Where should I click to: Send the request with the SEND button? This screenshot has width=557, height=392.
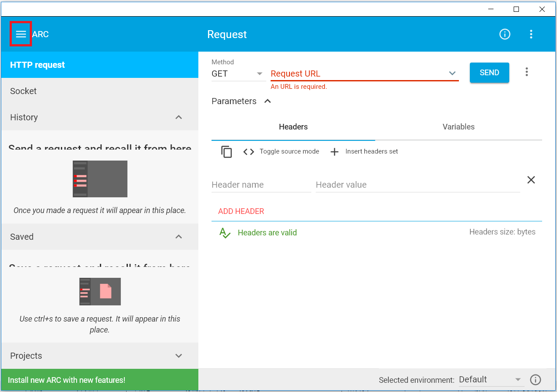tap(489, 73)
